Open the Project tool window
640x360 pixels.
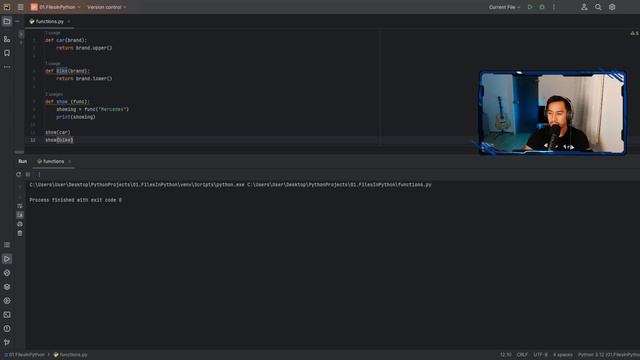[7, 21]
